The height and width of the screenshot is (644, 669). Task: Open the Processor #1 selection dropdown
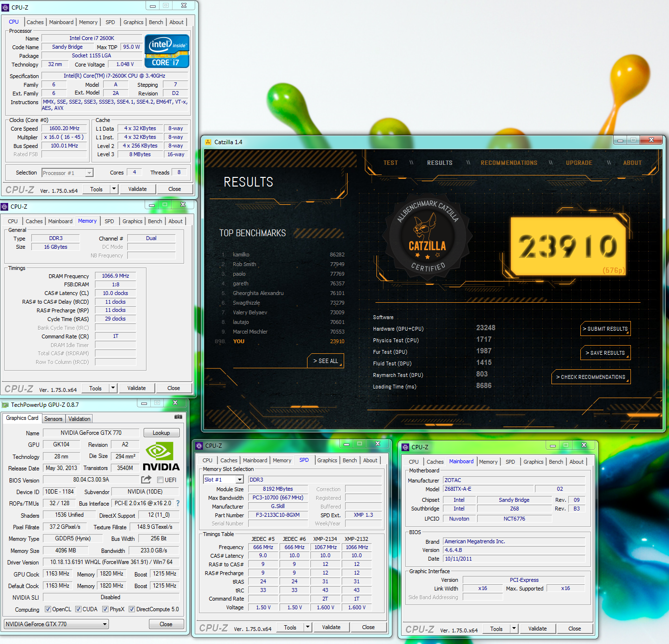(x=89, y=173)
